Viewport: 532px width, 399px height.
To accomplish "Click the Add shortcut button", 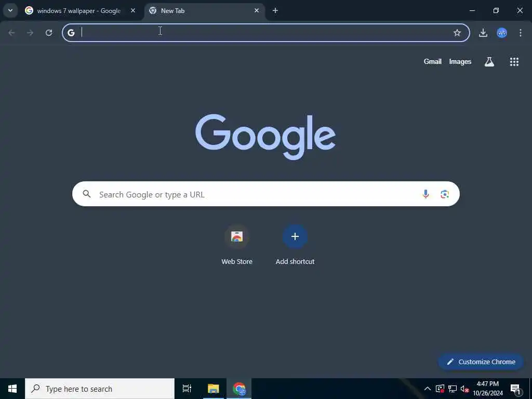I will point(295,245).
